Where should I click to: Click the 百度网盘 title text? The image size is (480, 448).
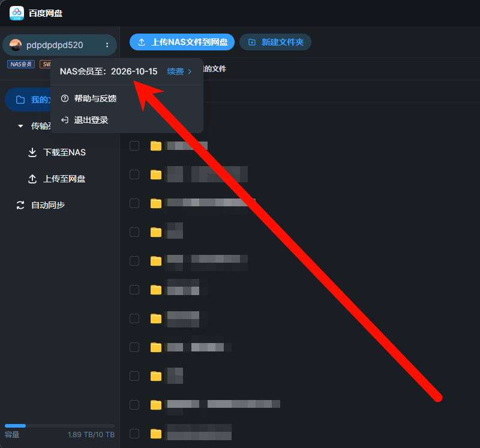click(46, 13)
